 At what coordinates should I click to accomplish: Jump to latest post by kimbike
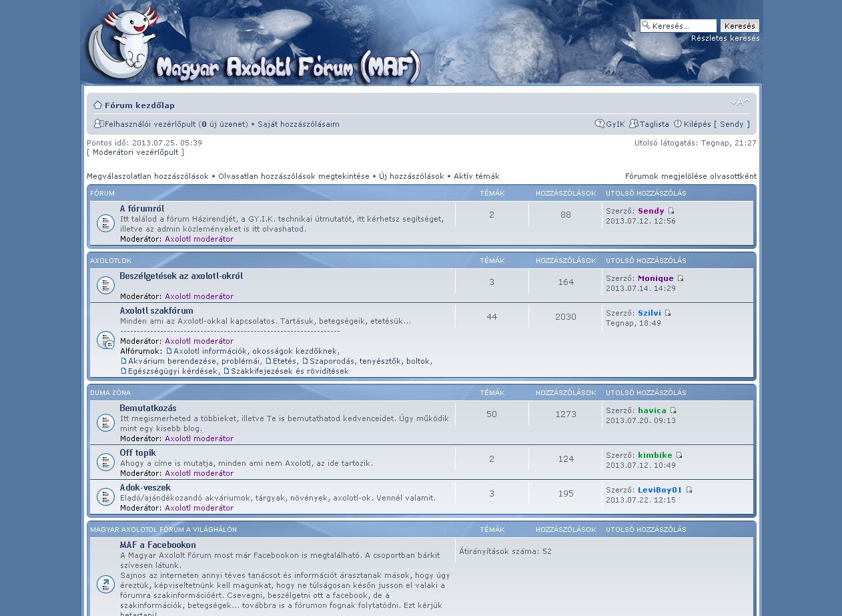[x=679, y=455]
